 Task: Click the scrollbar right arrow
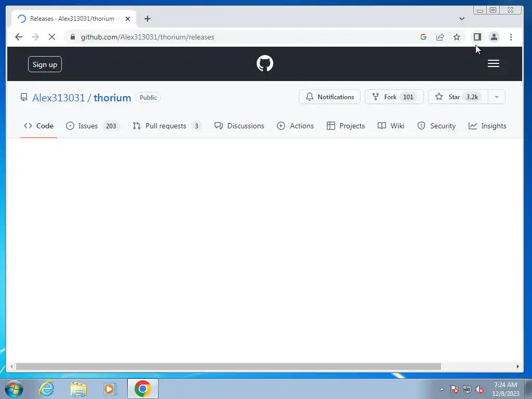tap(517, 366)
